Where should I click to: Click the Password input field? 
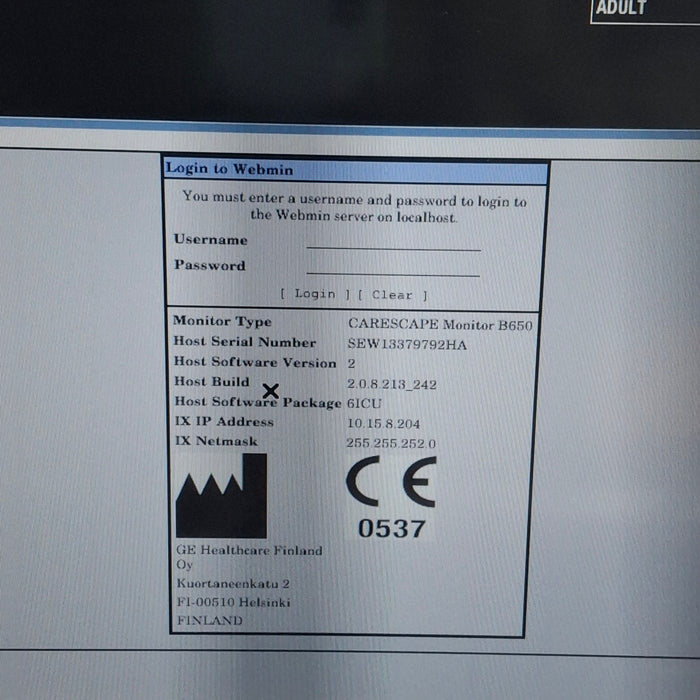pyautogui.click(x=393, y=267)
